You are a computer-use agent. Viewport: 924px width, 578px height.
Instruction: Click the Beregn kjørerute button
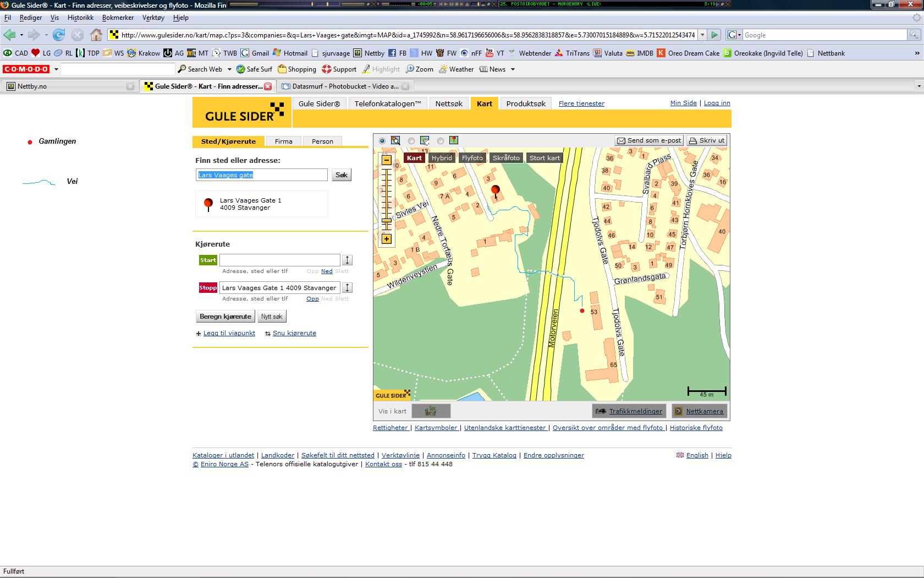[x=226, y=317]
